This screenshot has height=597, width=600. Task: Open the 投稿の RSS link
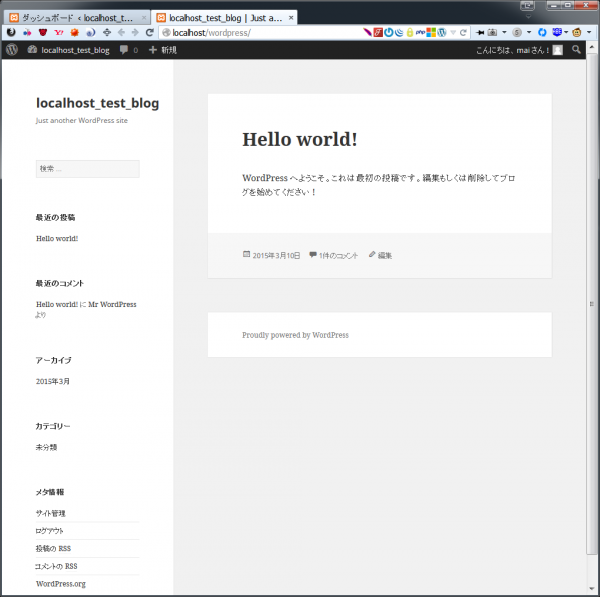pyautogui.click(x=53, y=548)
